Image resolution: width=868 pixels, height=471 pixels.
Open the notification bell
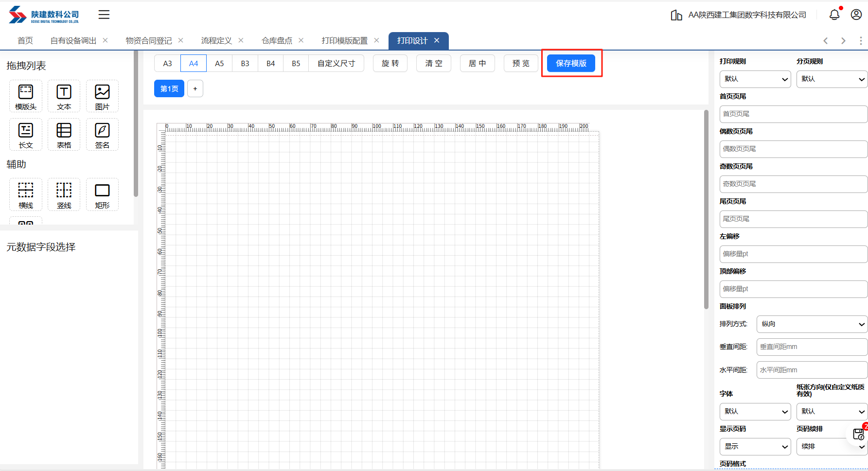(x=834, y=15)
